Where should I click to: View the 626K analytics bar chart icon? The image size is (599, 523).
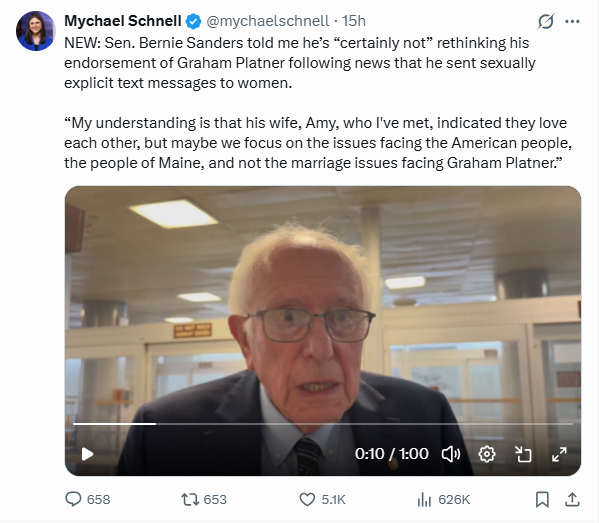pos(424,499)
